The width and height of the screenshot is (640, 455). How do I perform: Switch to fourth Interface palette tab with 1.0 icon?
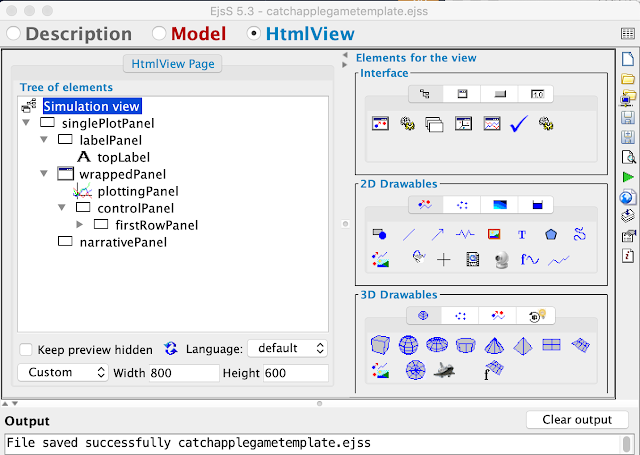(537, 94)
